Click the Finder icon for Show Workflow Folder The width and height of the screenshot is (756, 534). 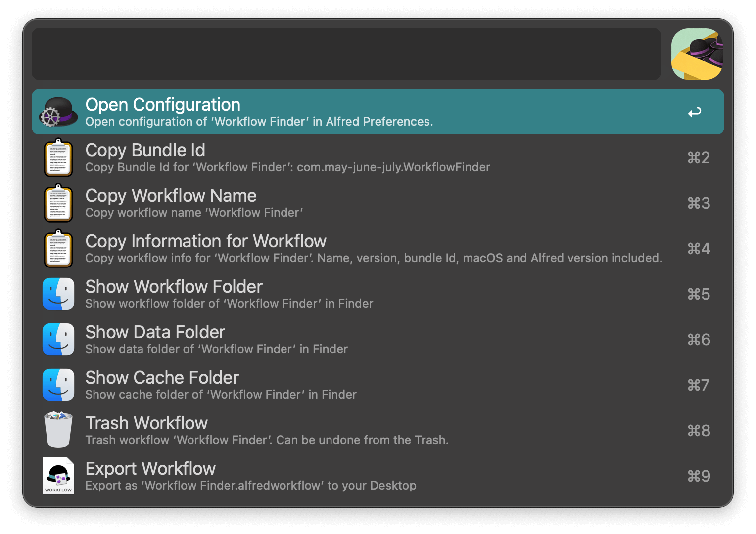tap(58, 294)
